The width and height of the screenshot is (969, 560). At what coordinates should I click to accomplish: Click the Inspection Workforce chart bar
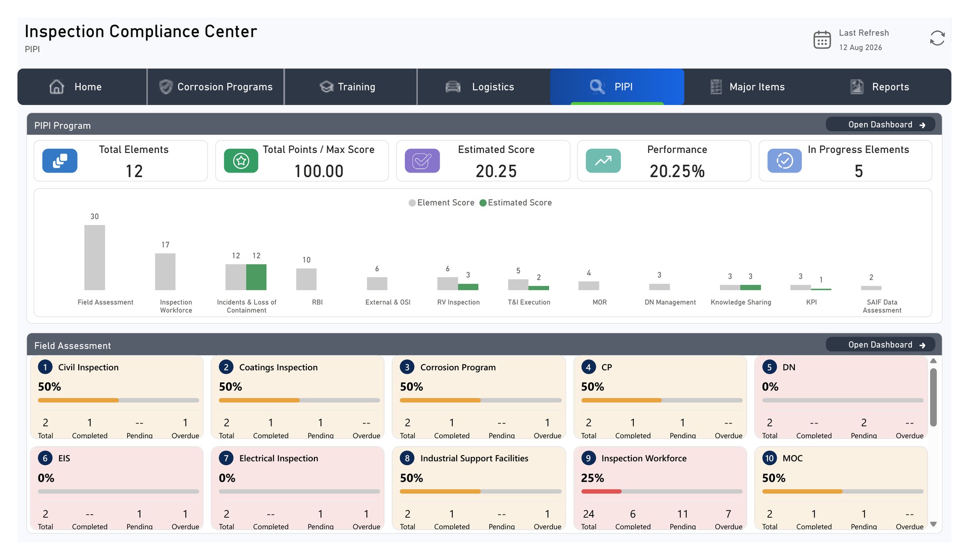click(x=165, y=271)
